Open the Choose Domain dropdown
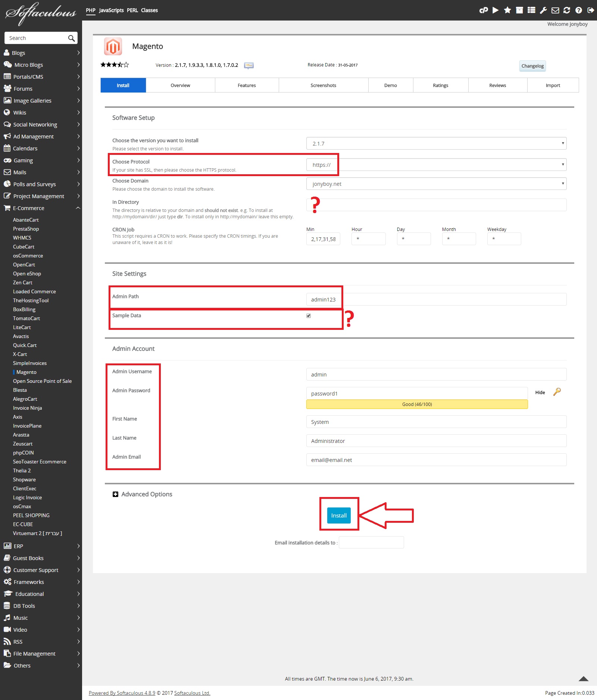Screen dimensions: 597x700 437,184
